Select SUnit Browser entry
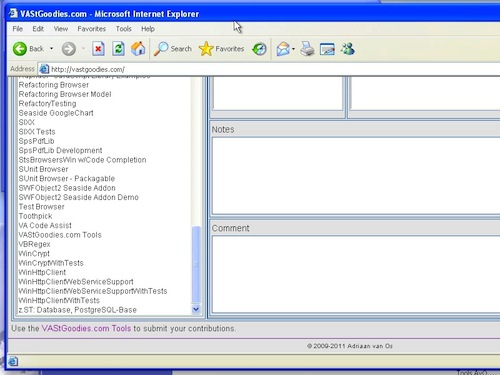500x375 pixels. [x=43, y=169]
